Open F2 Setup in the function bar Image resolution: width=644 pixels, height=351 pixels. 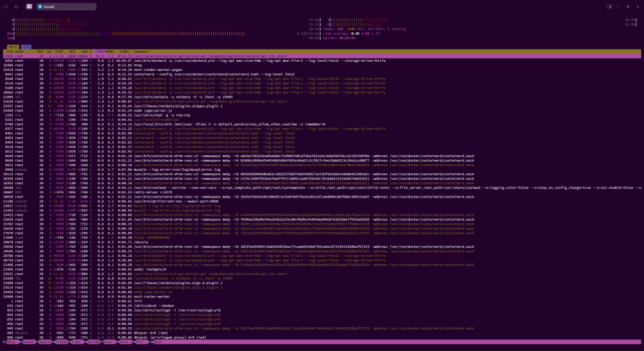[x=26, y=342]
